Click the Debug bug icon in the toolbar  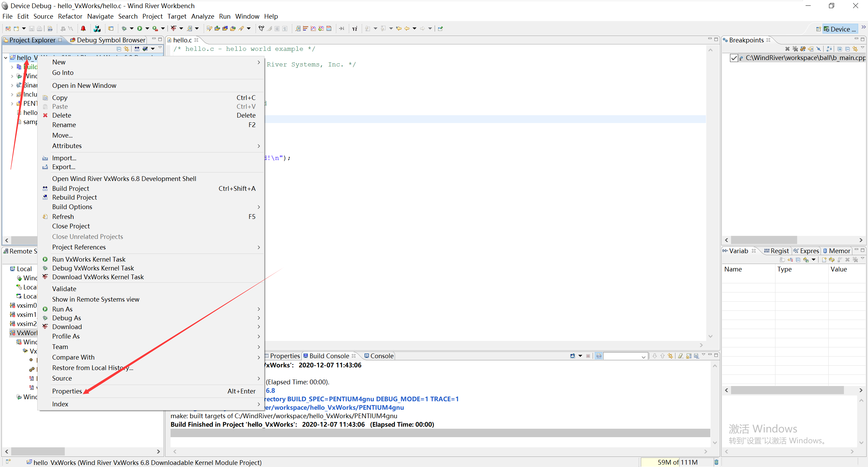(124, 29)
